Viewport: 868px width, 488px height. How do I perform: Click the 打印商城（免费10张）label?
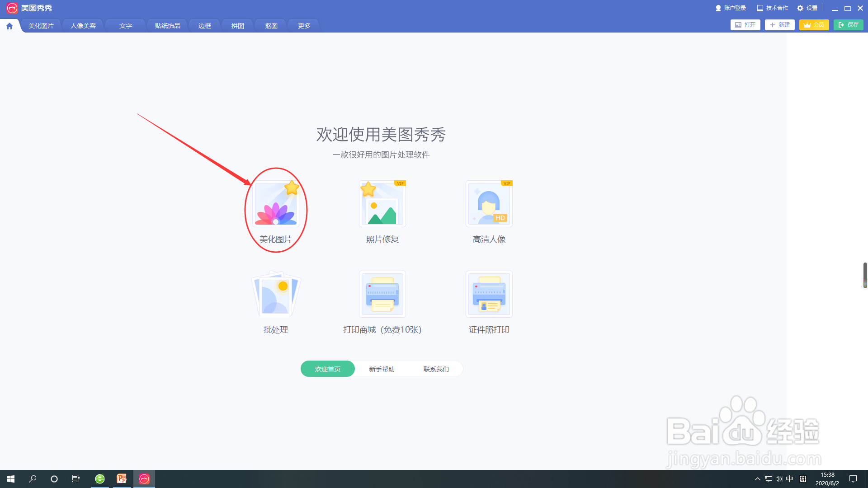pos(382,330)
